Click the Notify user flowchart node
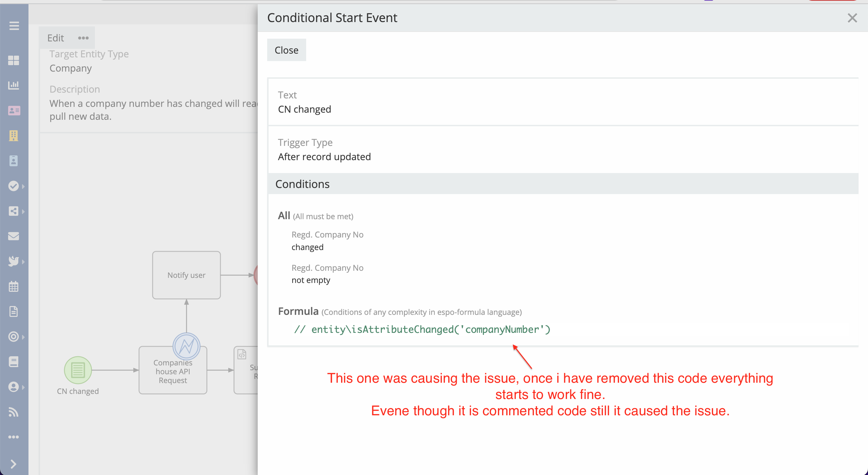868x475 pixels. pos(186,275)
